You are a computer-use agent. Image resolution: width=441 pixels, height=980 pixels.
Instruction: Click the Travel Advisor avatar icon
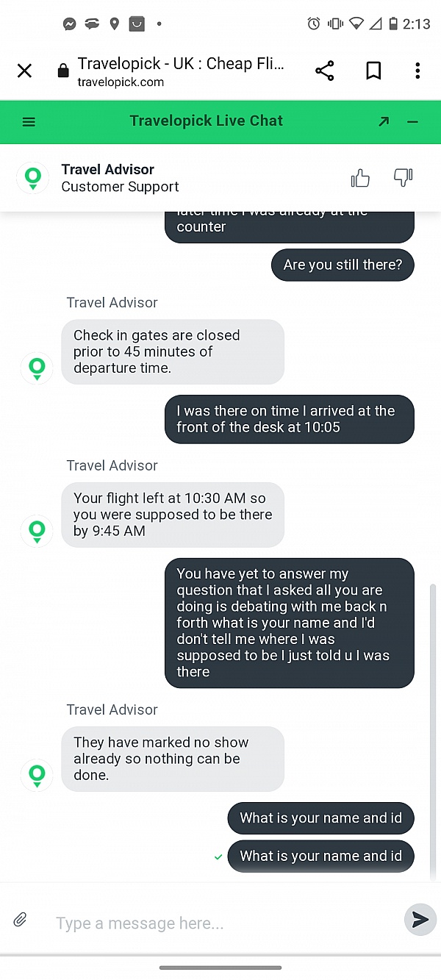coord(32,177)
